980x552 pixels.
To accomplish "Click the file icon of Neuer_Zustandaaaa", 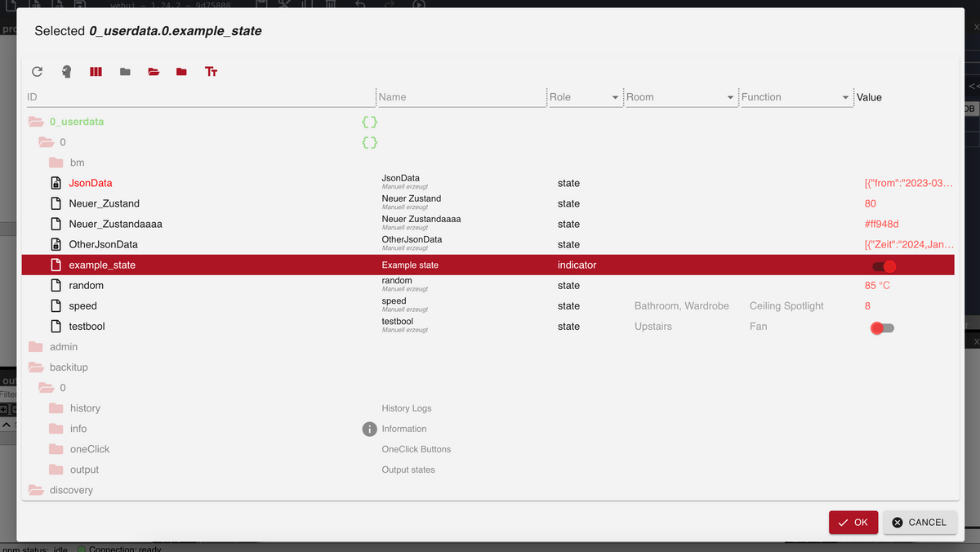I will (56, 224).
